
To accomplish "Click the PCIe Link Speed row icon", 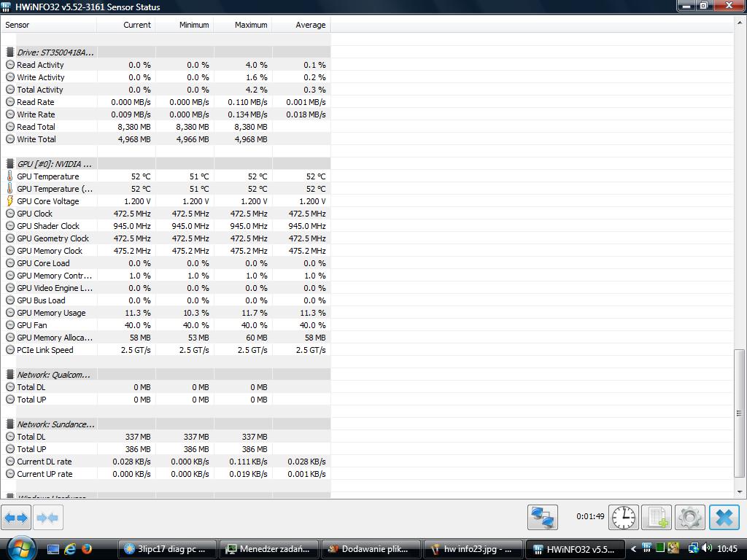I will 10,349.
